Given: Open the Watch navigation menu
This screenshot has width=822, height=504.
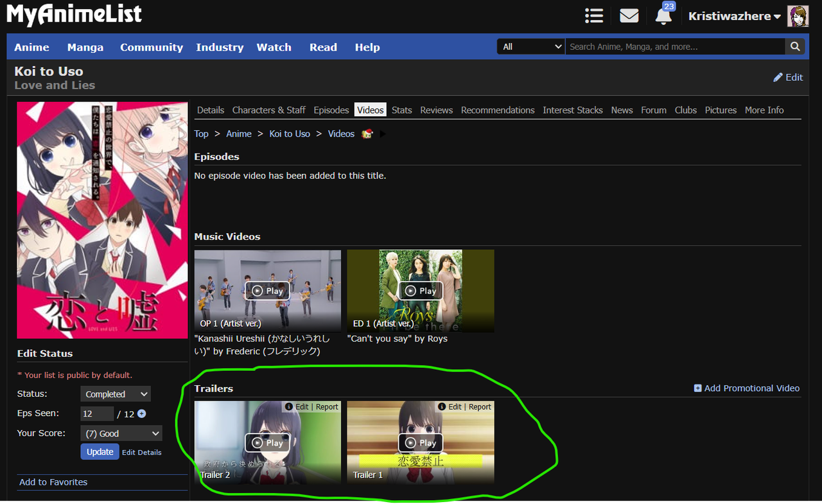Looking at the screenshot, I should pos(274,47).
